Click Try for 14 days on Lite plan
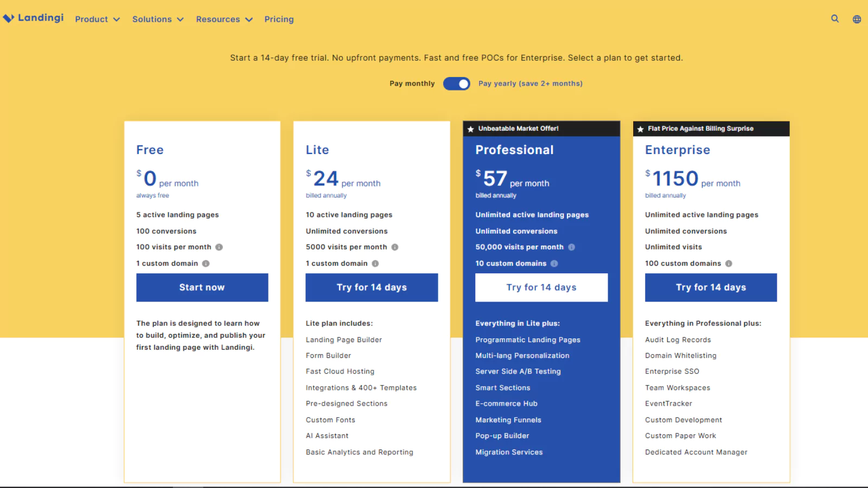868x488 pixels. (372, 287)
